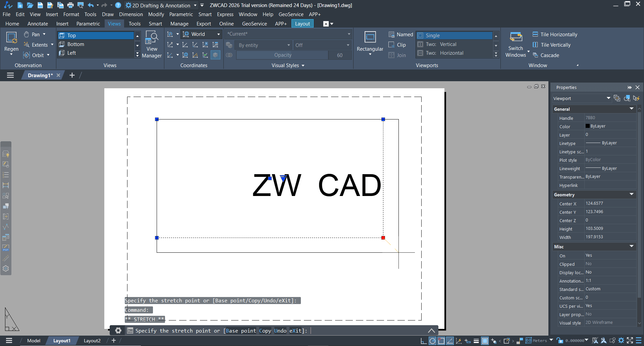
Task: Click the Center X value field
Action: click(610, 203)
